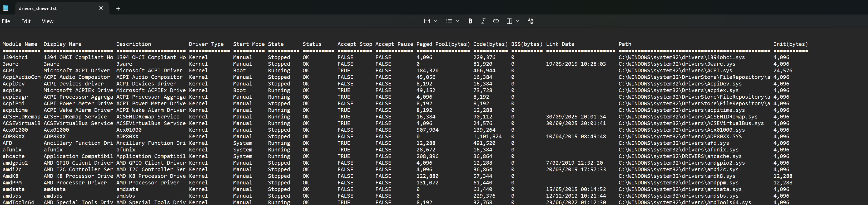Click the BSS(bytes) column header text
868x205 pixels.
527,44
